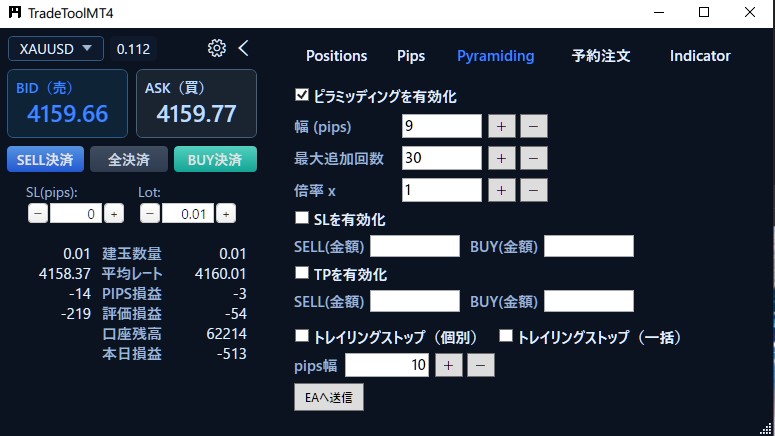This screenshot has width=775, height=436.
Task: Check the トレイリングストップ（一括） checkbox
Action: pyautogui.click(x=506, y=337)
